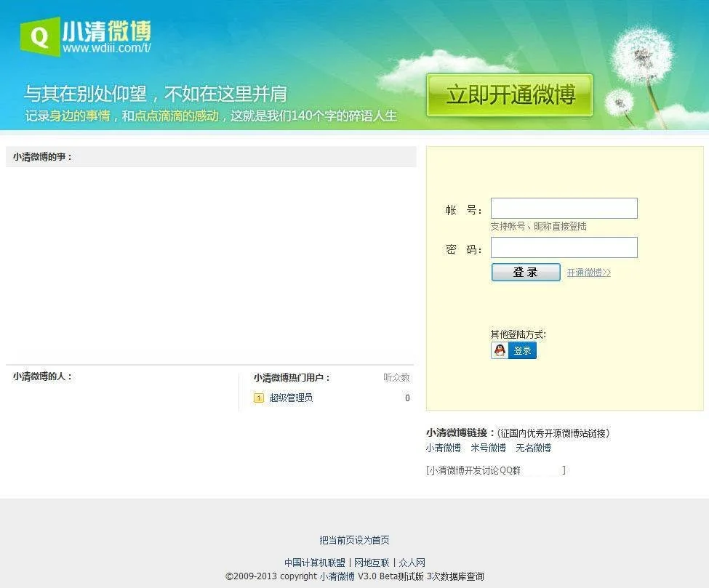Click the yellow rank 1 badge icon
709x588 pixels.
[258, 398]
